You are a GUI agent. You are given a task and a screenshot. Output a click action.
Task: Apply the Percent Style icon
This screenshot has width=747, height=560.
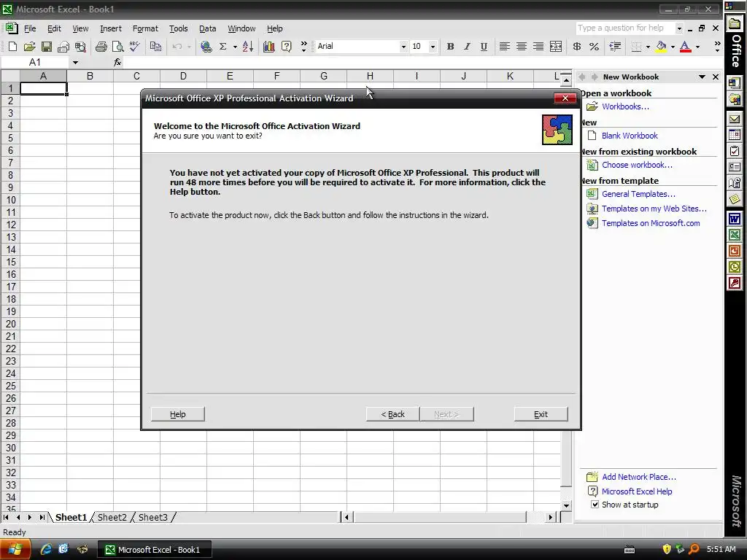coord(594,46)
